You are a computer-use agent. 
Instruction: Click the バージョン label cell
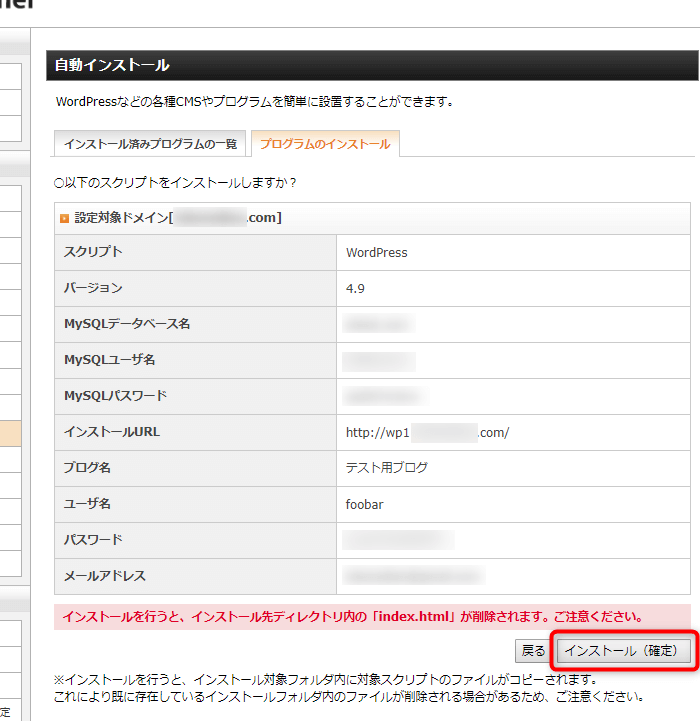(x=93, y=288)
